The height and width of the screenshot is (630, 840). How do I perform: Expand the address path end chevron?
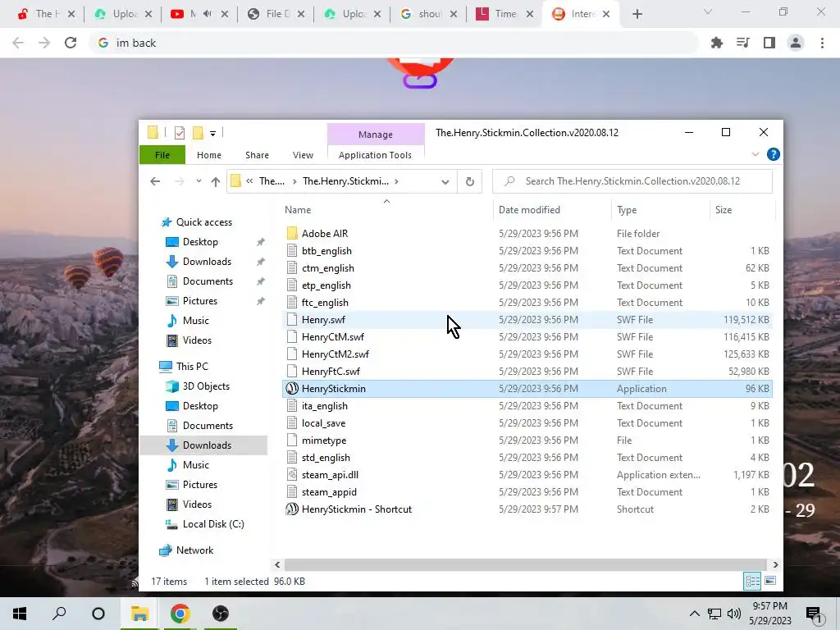tap(396, 181)
